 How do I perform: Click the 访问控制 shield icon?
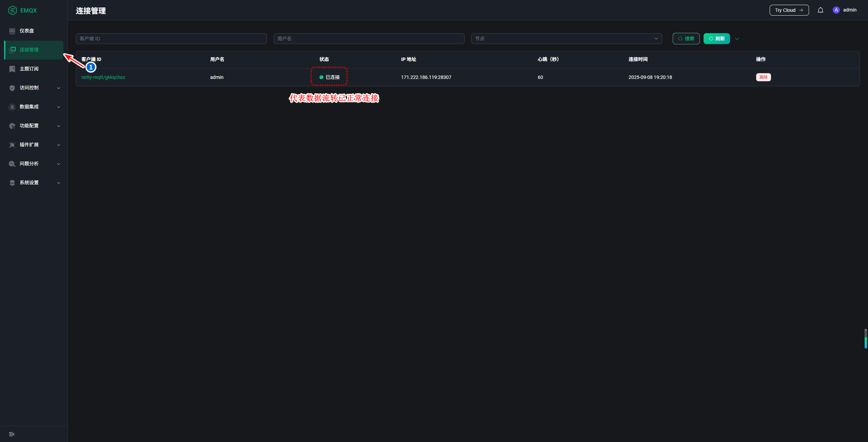pos(12,88)
